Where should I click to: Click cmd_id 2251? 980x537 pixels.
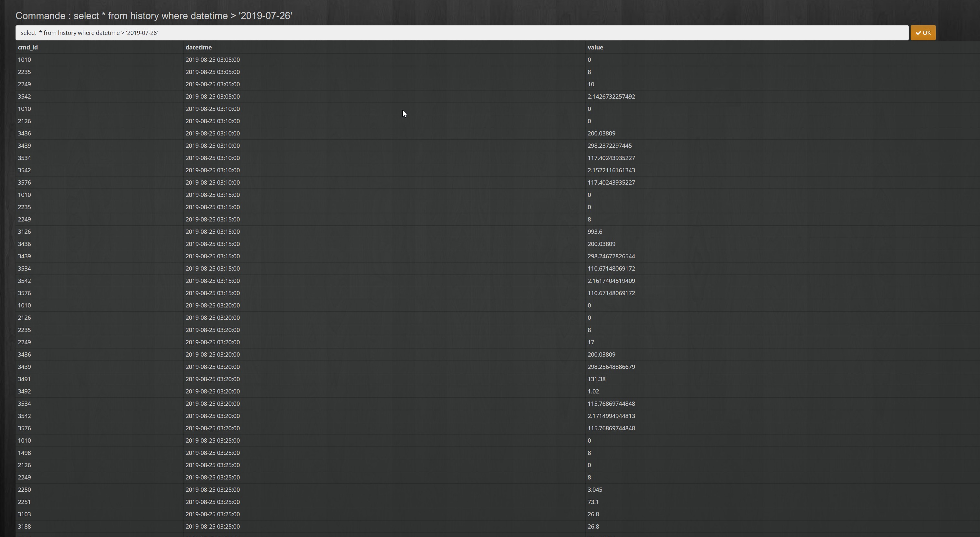24,502
